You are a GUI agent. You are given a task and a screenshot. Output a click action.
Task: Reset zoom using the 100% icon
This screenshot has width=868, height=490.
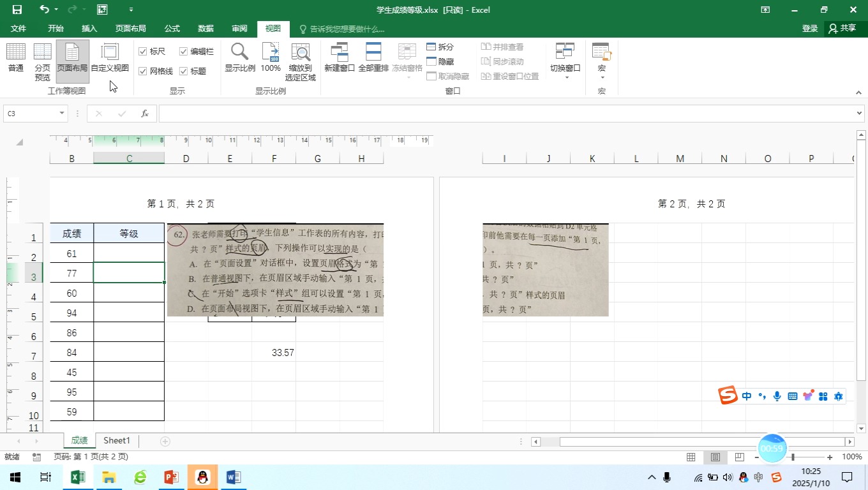coord(270,59)
